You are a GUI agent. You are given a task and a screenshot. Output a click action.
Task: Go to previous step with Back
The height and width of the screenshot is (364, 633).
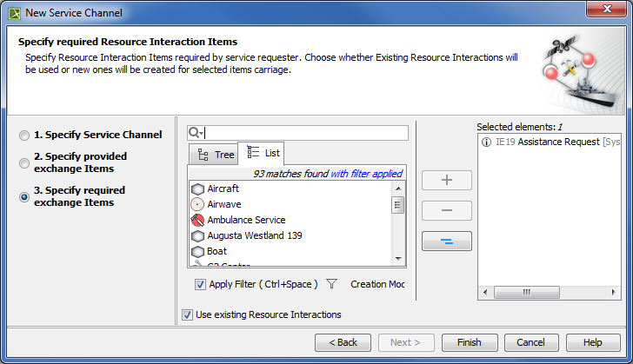click(343, 342)
